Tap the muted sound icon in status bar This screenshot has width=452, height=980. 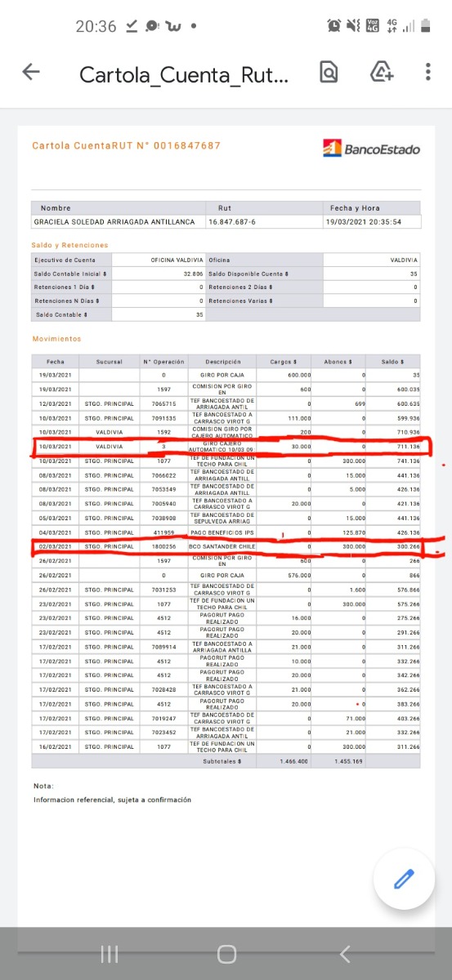[x=353, y=25]
